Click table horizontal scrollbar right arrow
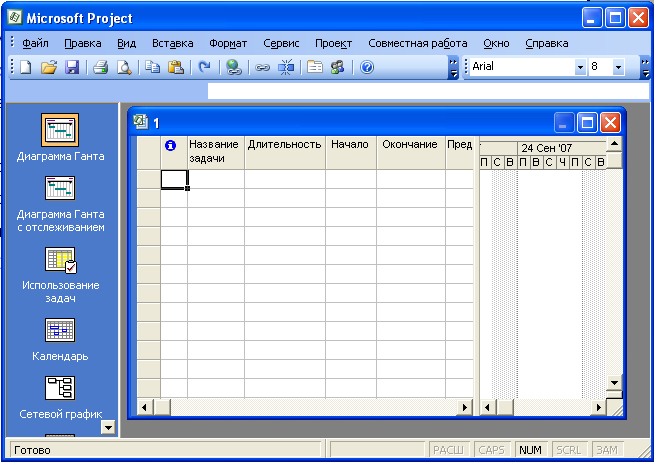Viewport: 654px width, 462px height. [464, 407]
